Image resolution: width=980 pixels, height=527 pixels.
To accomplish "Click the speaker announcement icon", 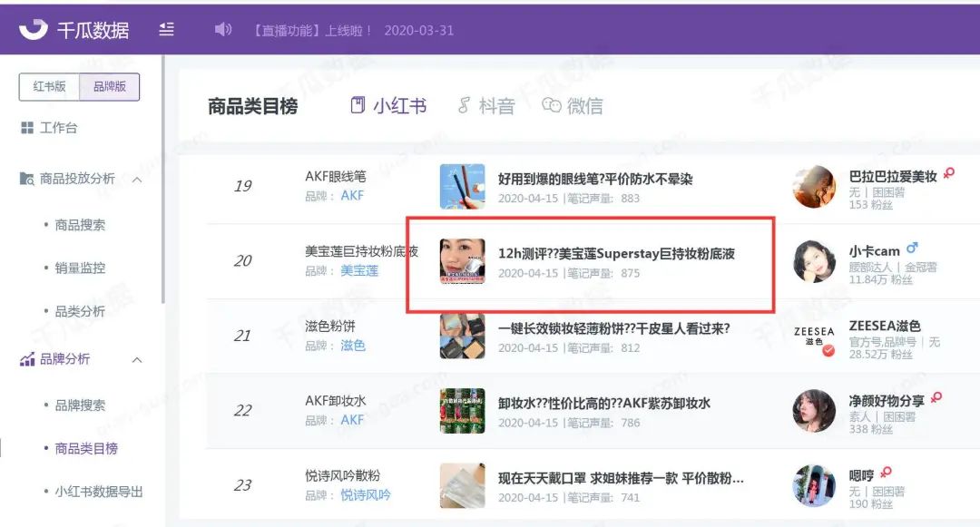I will [x=223, y=29].
